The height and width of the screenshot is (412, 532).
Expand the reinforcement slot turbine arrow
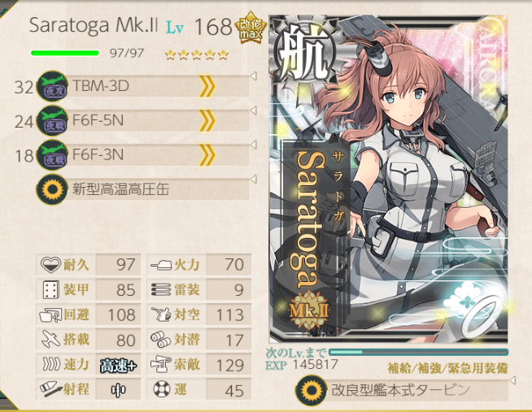pos(512,380)
